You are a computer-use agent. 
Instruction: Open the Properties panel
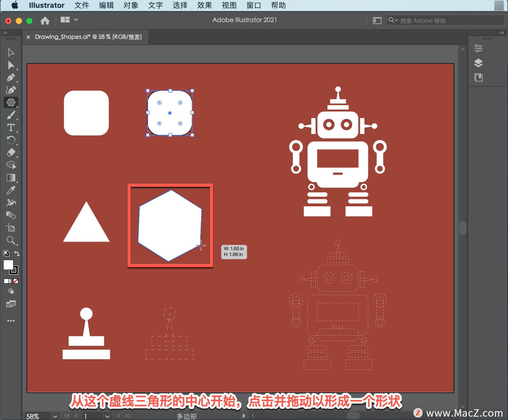coord(478,48)
